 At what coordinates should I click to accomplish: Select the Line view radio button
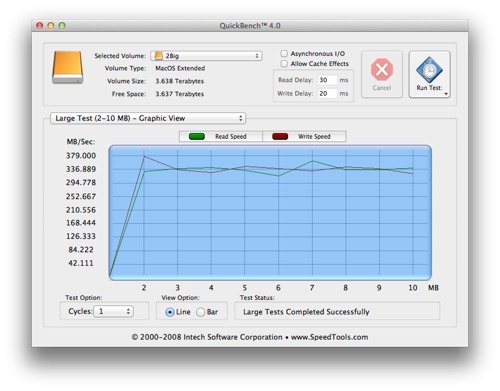click(x=170, y=312)
